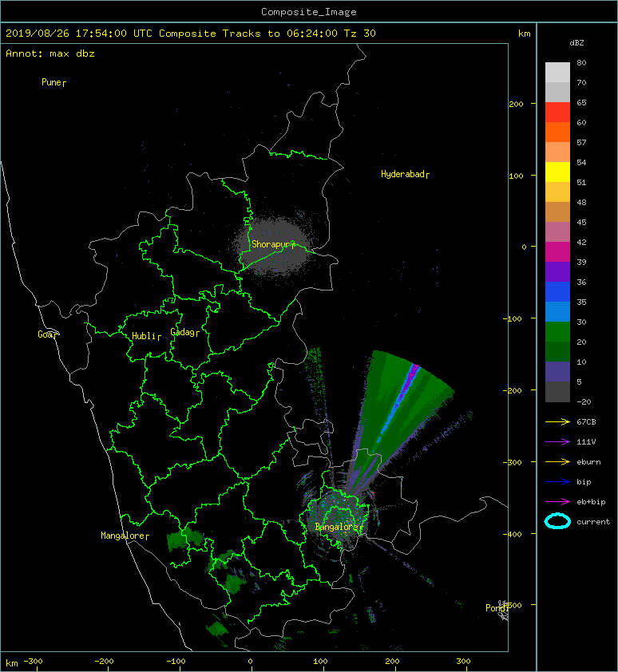Pick the light blue 35–30 dBZ swatch

557,312
